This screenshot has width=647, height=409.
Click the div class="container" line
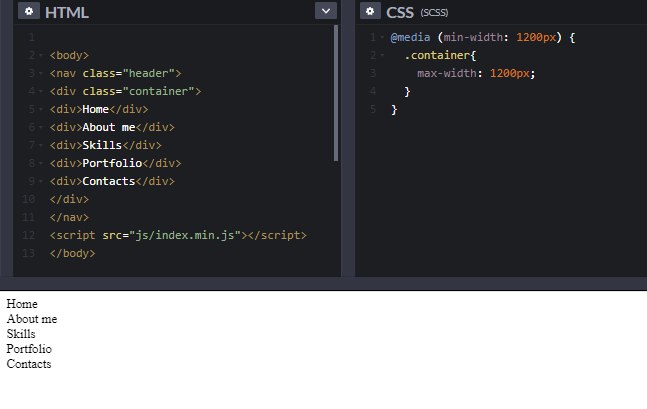coord(125,91)
